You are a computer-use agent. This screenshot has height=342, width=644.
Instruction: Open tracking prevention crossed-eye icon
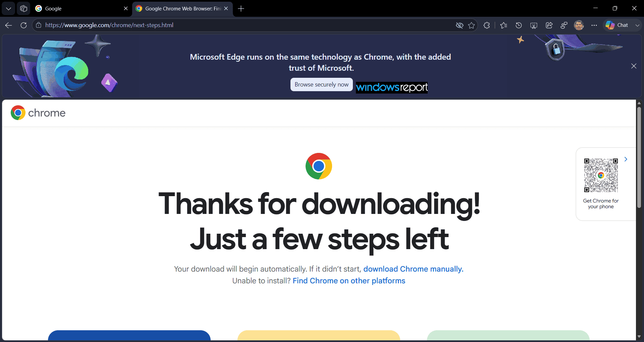[460, 25]
